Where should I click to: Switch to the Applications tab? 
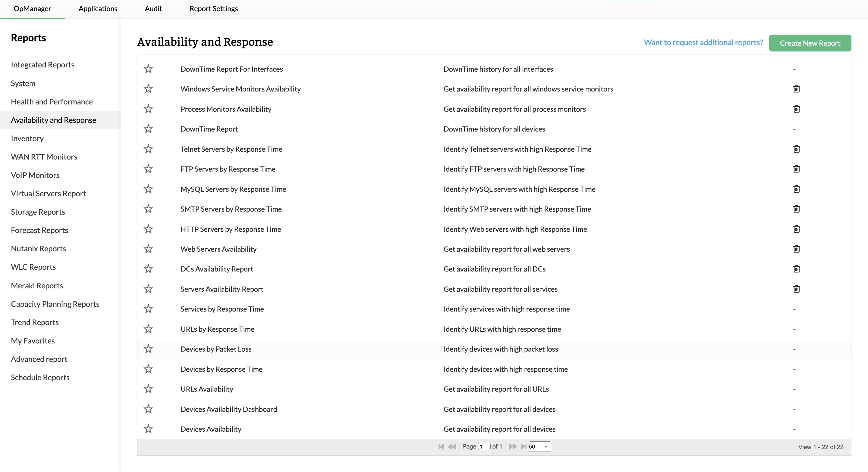coord(98,9)
